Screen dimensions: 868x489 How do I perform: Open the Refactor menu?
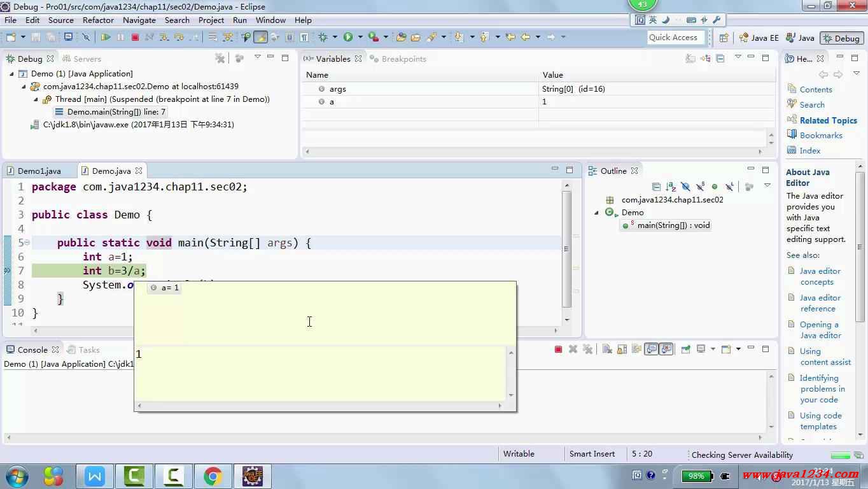coord(98,20)
